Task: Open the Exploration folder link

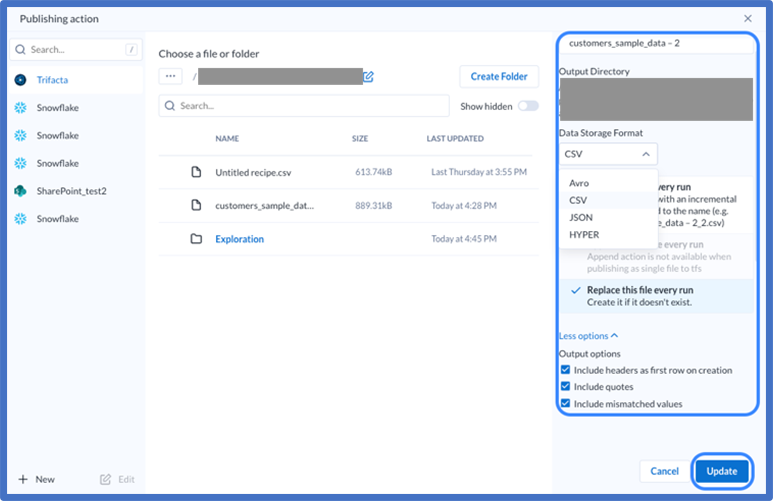Action: pos(240,239)
